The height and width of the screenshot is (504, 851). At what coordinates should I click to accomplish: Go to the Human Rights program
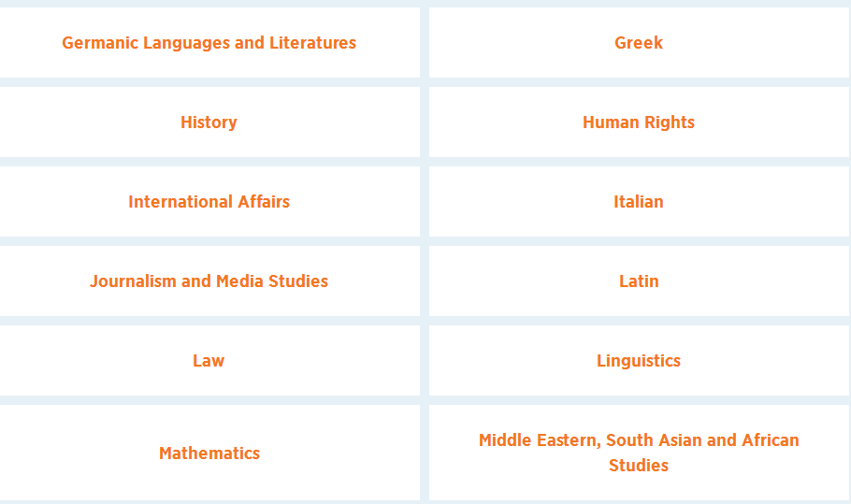tap(638, 122)
